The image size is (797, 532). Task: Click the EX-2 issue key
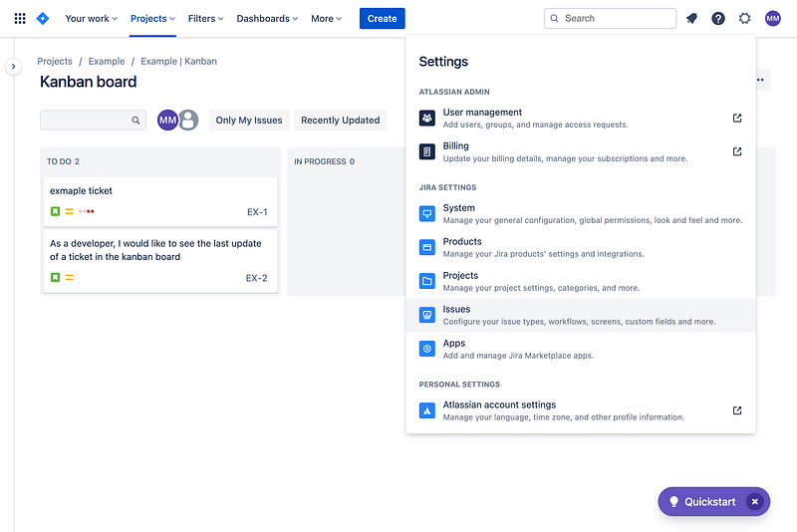pyautogui.click(x=257, y=278)
